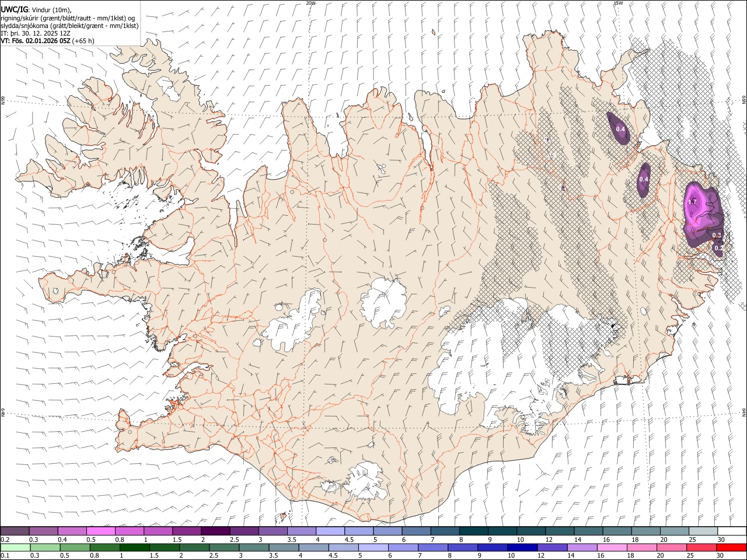Image resolution: width=747 pixels, height=560 pixels.
Task: Click the '0.3' value label on the east coast map
Action: click(717, 235)
